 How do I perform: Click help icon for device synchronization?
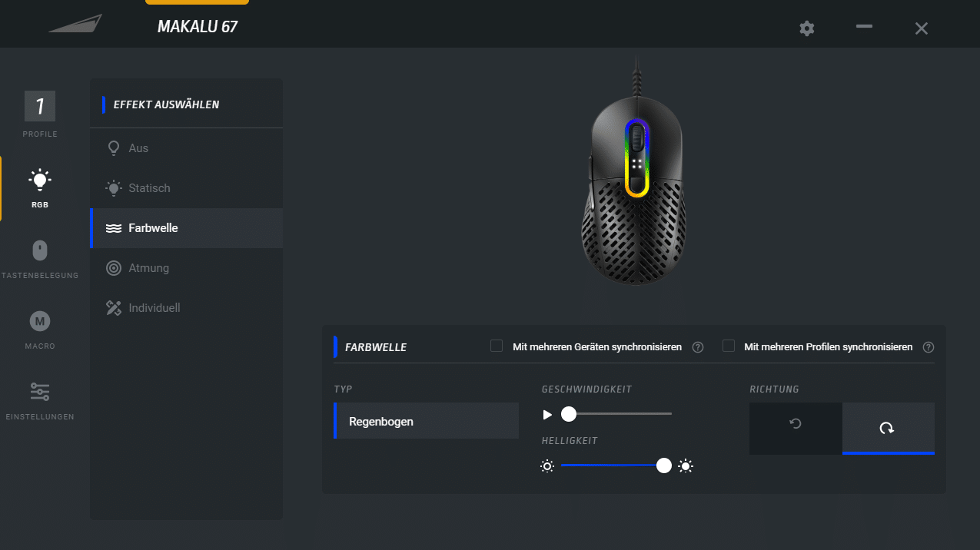click(698, 347)
